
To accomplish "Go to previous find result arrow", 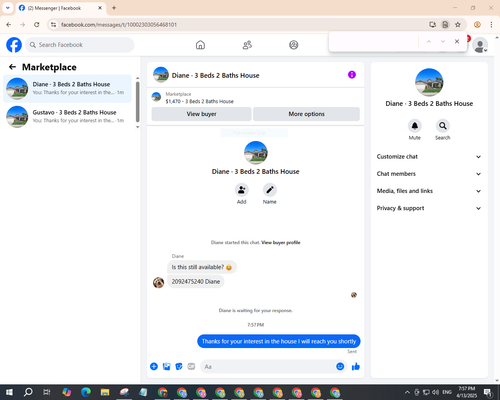I will tap(429, 41).
